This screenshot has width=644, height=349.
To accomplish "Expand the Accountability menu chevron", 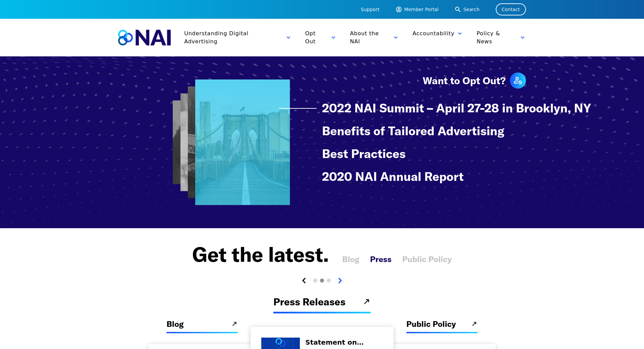I will click(460, 34).
